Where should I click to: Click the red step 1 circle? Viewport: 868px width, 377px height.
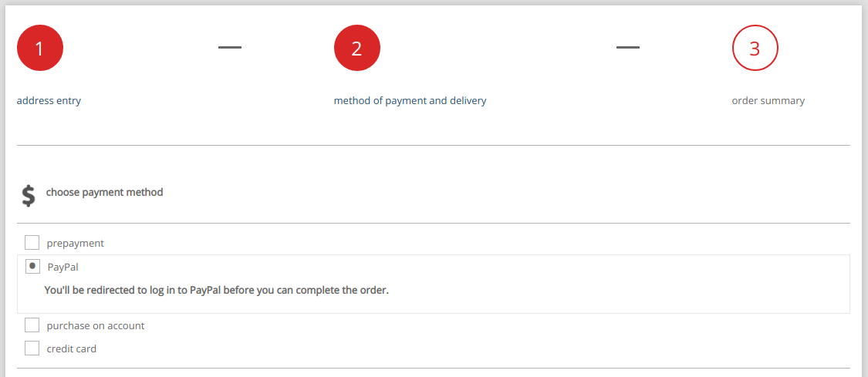click(40, 48)
